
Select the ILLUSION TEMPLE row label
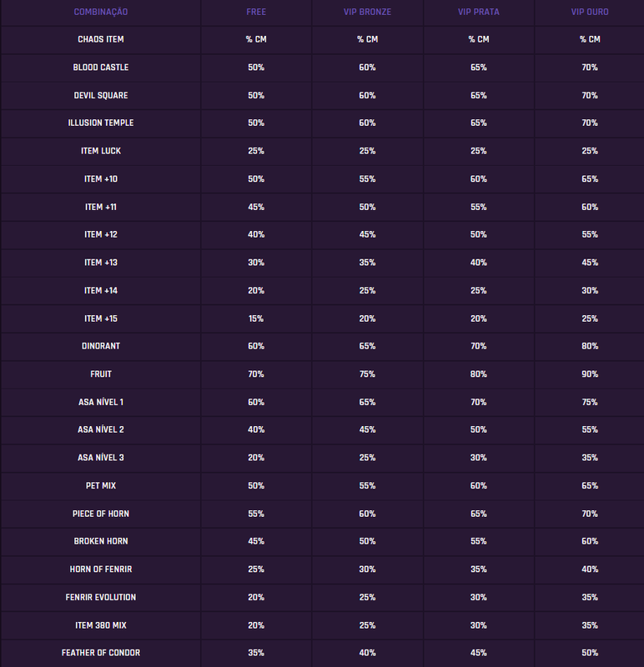101,123
